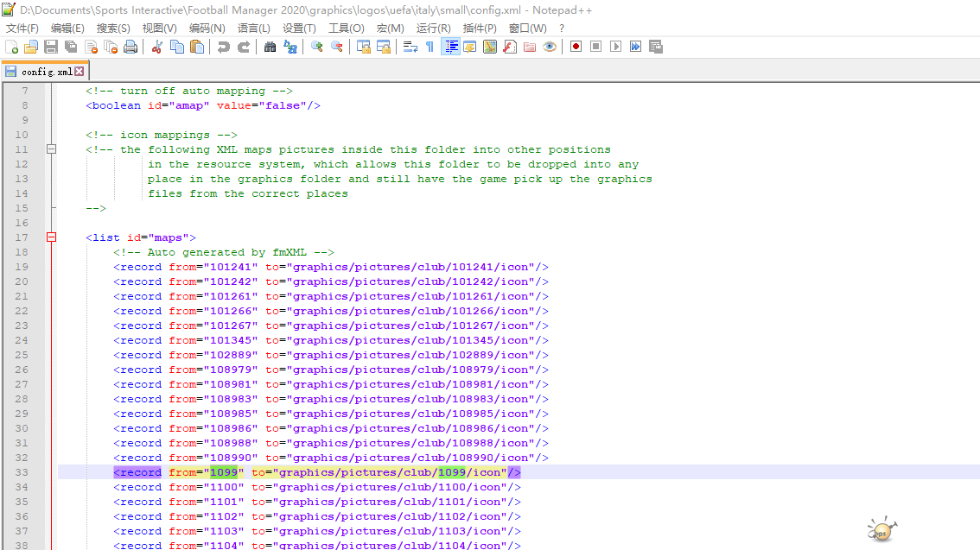Image resolution: width=980 pixels, height=550 pixels.
Task: Open the 运行(R) menu
Action: coord(433,28)
